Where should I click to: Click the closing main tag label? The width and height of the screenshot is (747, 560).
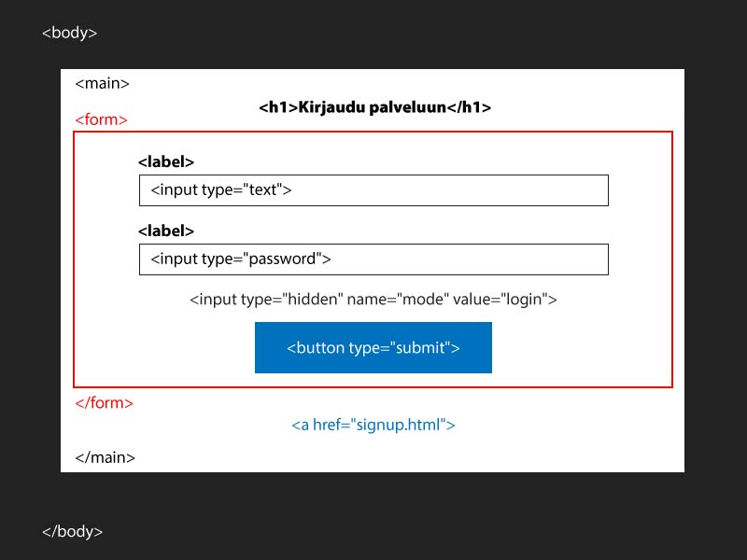[x=106, y=457]
